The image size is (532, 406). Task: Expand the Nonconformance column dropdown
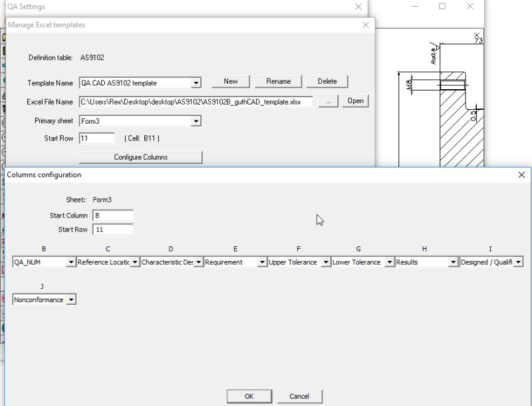click(71, 299)
